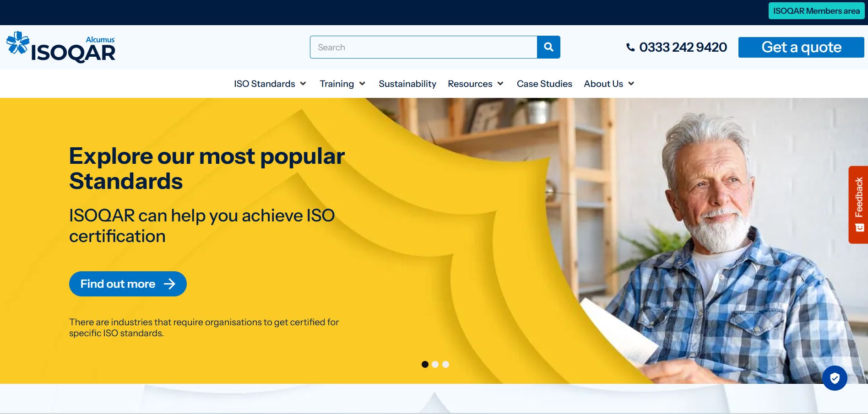Open the Sustainability menu item
This screenshot has height=414, width=868.
(407, 84)
